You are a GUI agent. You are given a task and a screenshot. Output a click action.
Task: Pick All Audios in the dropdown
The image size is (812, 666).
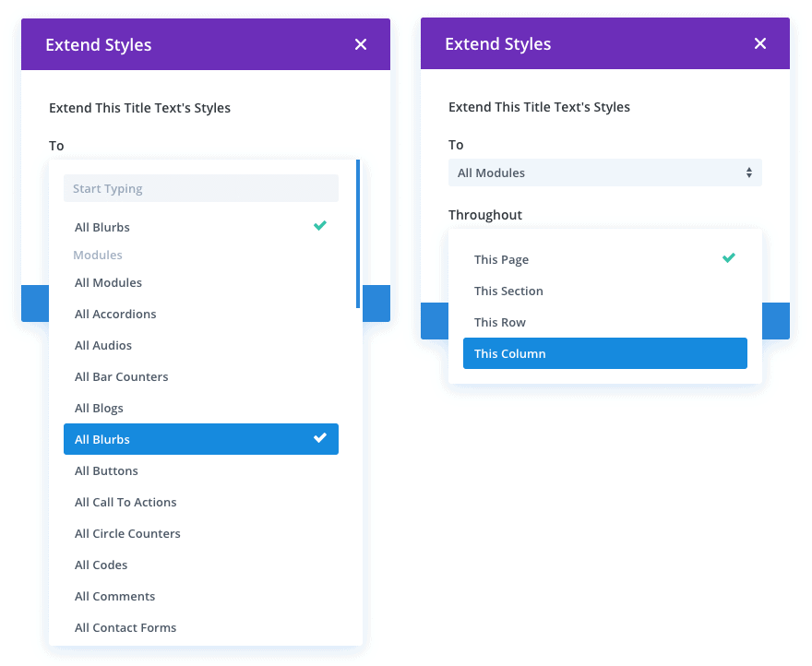pyautogui.click(x=103, y=346)
